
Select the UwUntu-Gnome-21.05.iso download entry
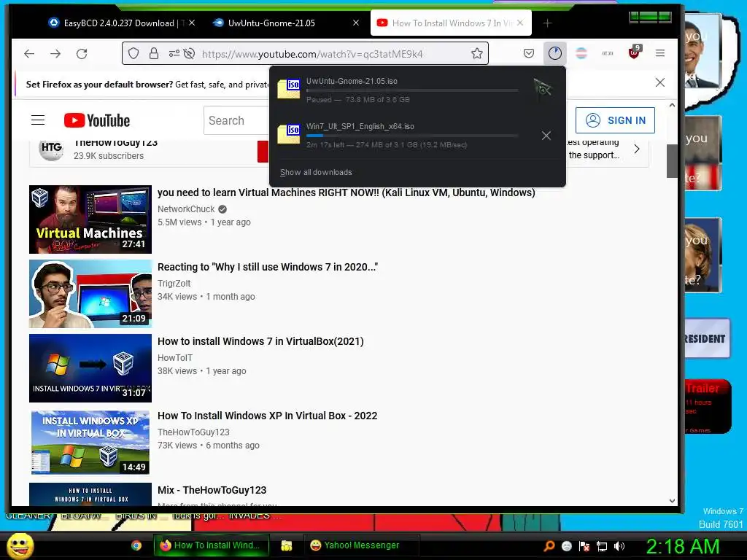[417, 90]
